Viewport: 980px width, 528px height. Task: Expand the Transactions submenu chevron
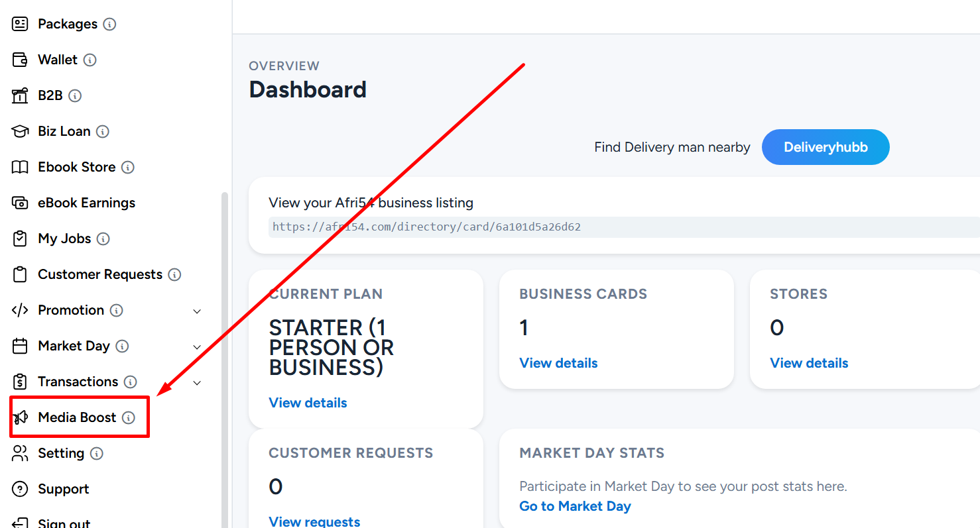click(197, 382)
